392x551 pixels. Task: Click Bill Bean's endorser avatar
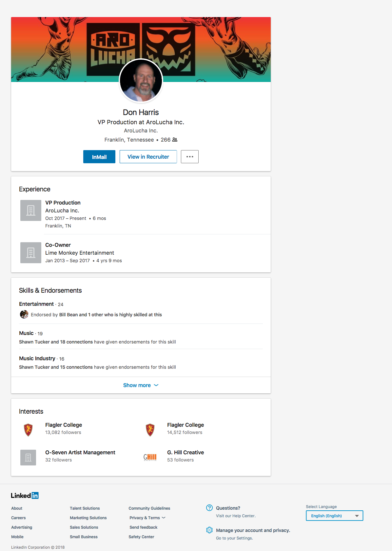coord(24,314)
